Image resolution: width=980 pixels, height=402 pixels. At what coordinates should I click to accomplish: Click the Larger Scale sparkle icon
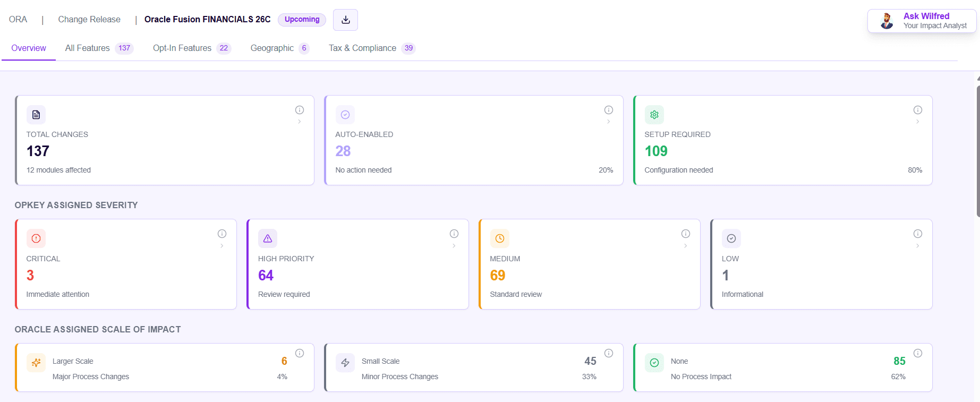[x=36, y=363]
